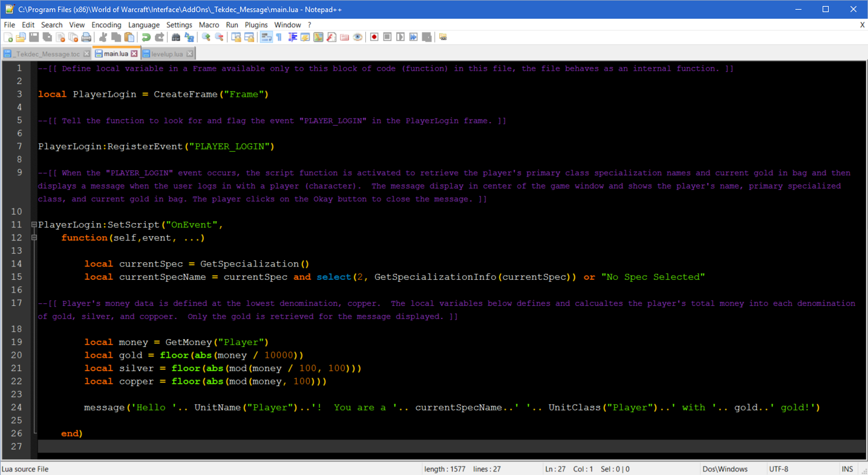This screenshot has width=868, height=475.
Task: Open the Encoding menu
Action: 106,25
